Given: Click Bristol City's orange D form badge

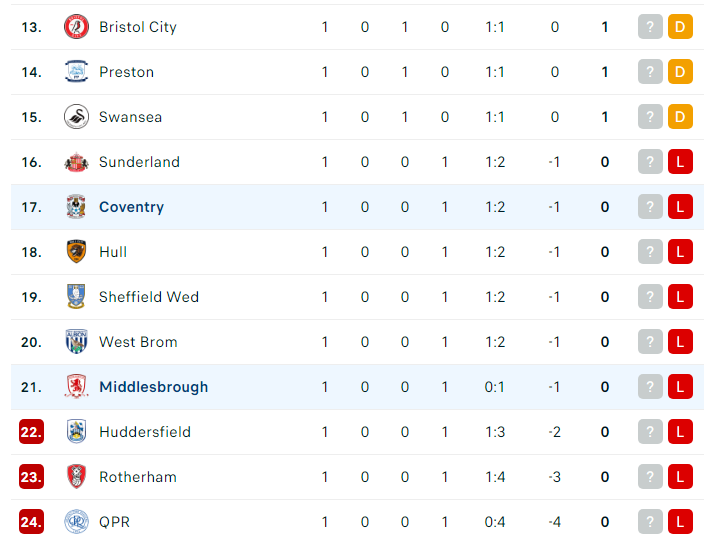Looking at the screenshot, I should click(x=680, y=27).
